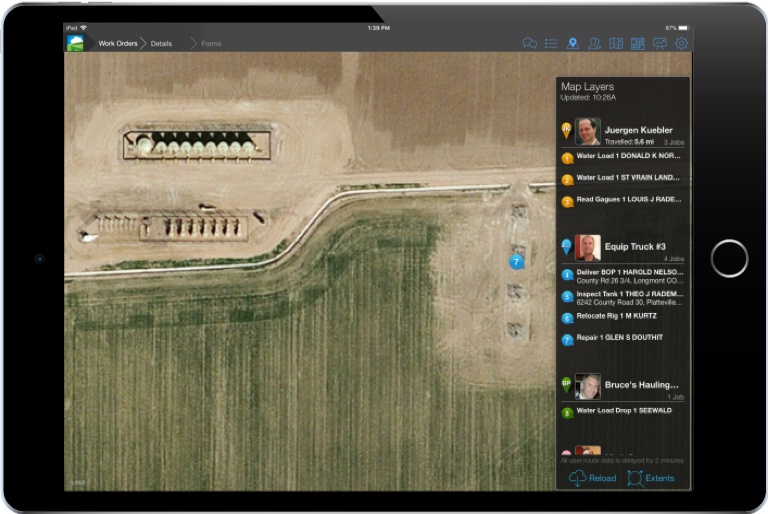Tap blue marker 7 Repair in layers list
768x514 pixels.
567,340
